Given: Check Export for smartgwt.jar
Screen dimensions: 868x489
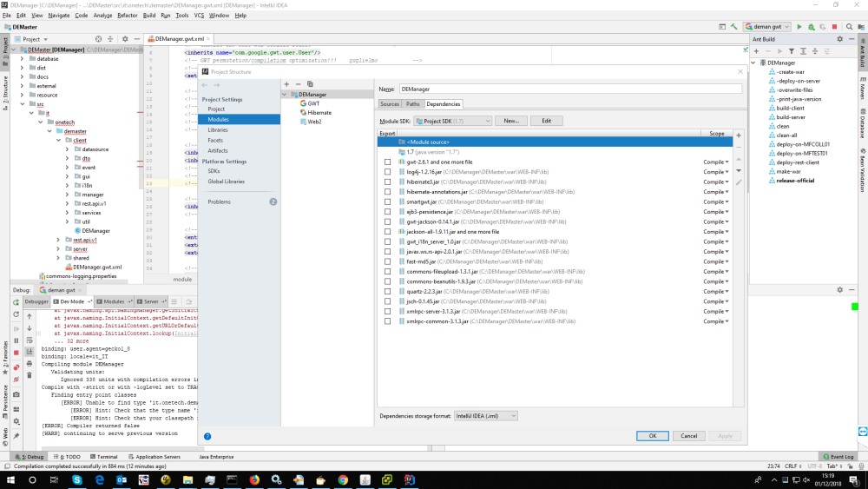Looking at the screenshot, I should pyautogui.click(x=387, y=202).
